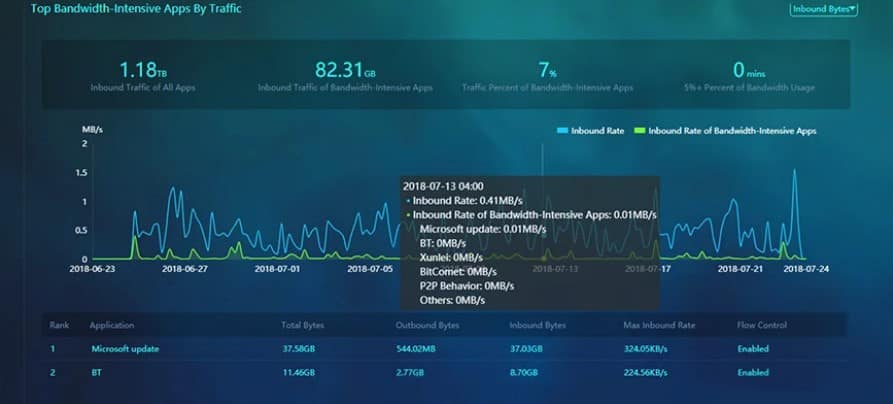The height and width of the screenshot is (404, 893).
Task: Sort by Inbound Bytes column header
Action: click(540, 325)
